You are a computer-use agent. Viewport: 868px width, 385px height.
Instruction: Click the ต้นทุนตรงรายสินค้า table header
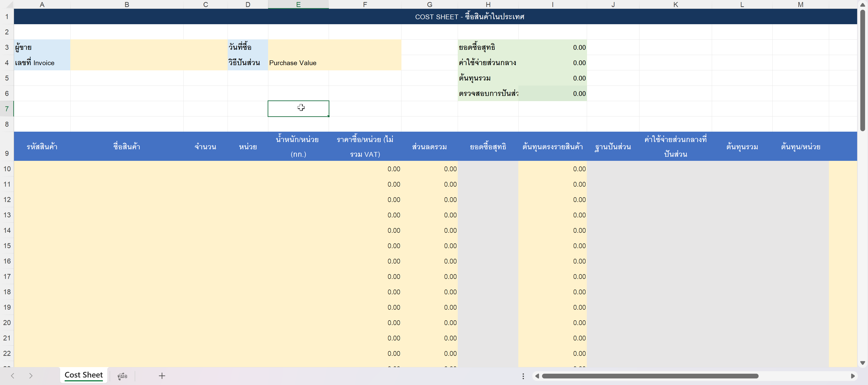[x=553, y=146]
